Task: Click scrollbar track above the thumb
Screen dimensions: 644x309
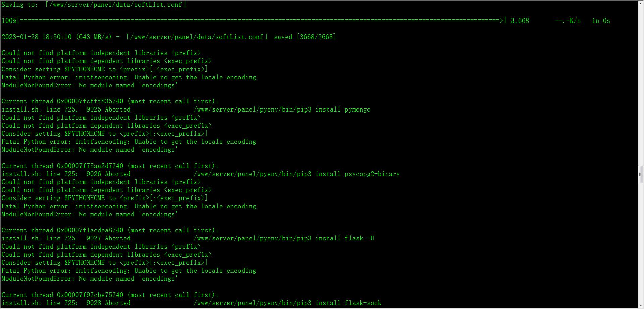Action: tap(640, 86)
